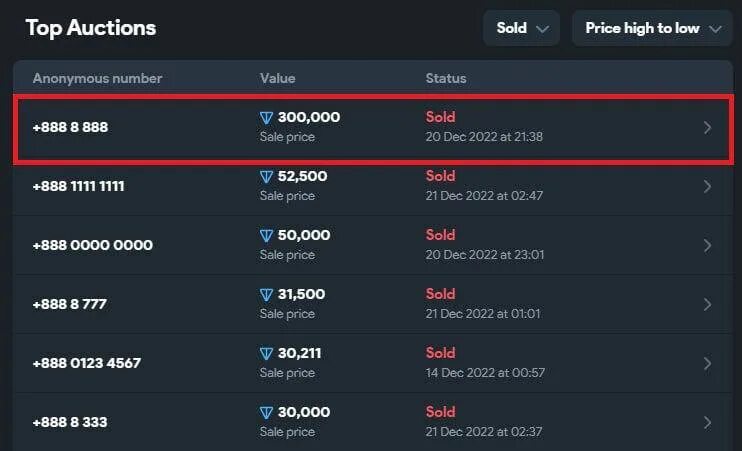This screenshot has height=451, width=742.
Task: Click the chevron arrow on the +888 8 888 row
Action: [707, 128]
